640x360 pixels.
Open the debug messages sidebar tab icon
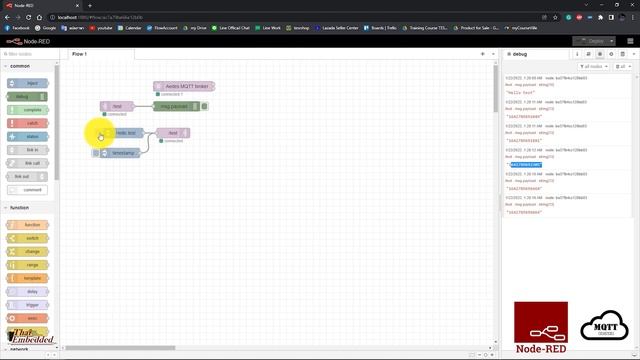point(600,54)
